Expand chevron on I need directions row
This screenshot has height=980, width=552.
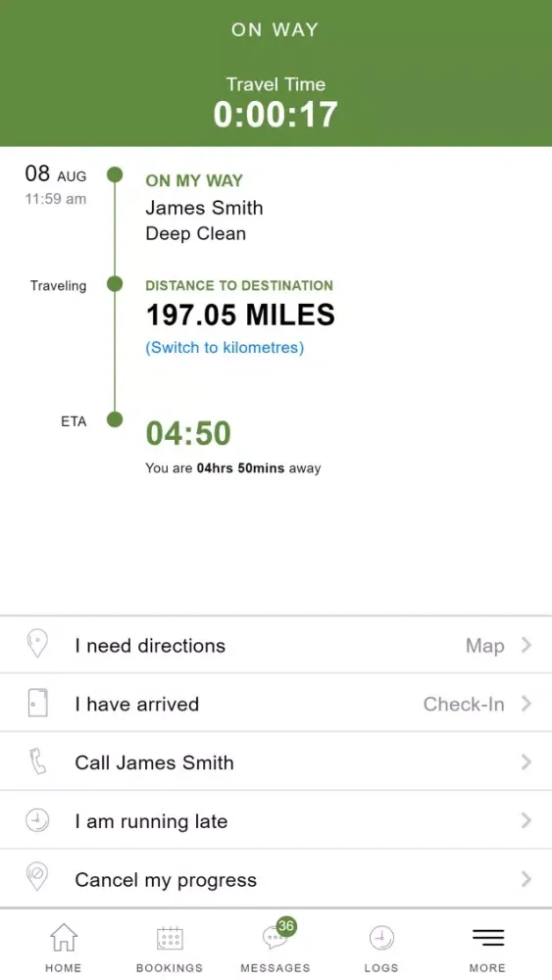[527, 645]
